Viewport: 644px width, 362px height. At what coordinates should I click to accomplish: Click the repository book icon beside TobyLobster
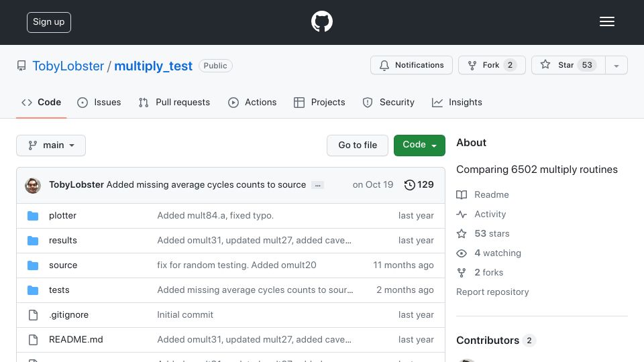(x=21, y=66)
